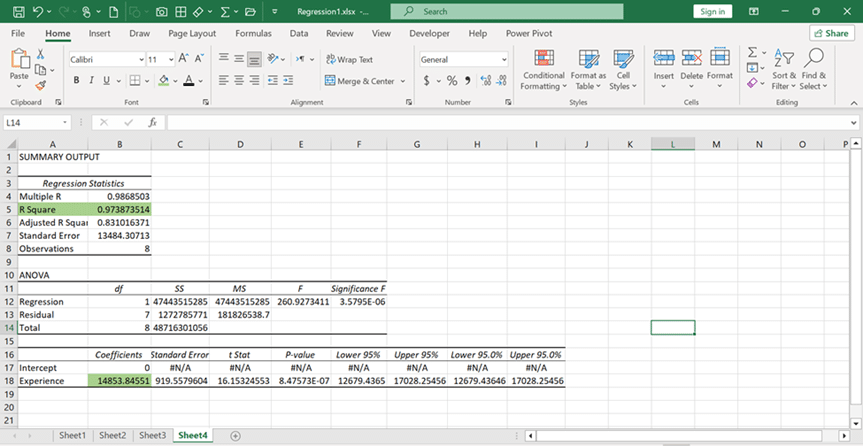
Task: Toggle Wrap Text for the cell
Action: [348, 60]
